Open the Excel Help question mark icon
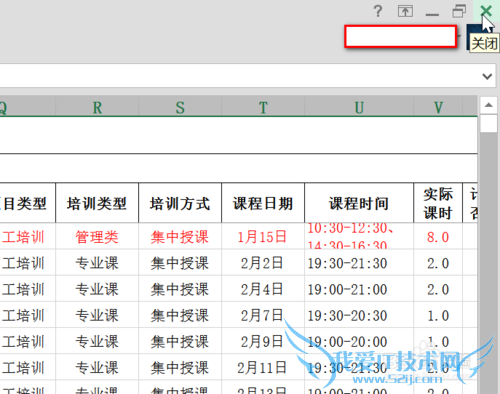Screen dimensions: 500x394 378,11
